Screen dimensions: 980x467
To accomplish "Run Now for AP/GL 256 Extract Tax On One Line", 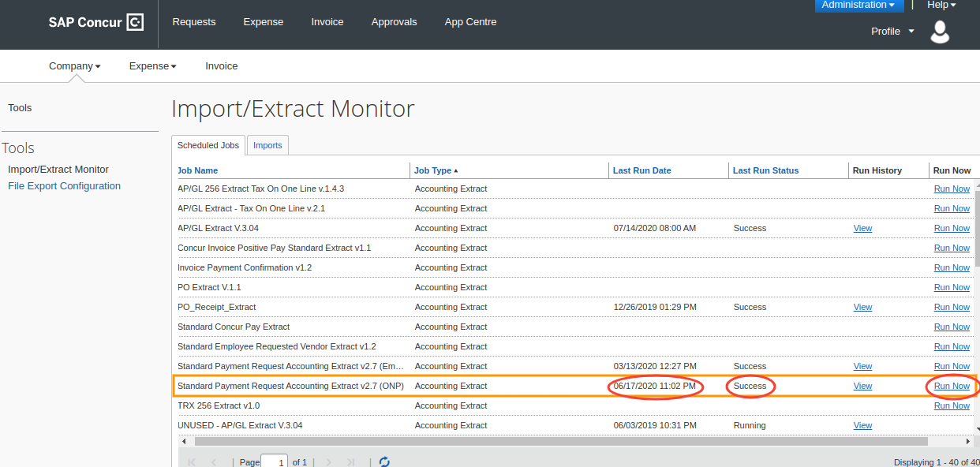I will tap(952, 189).
